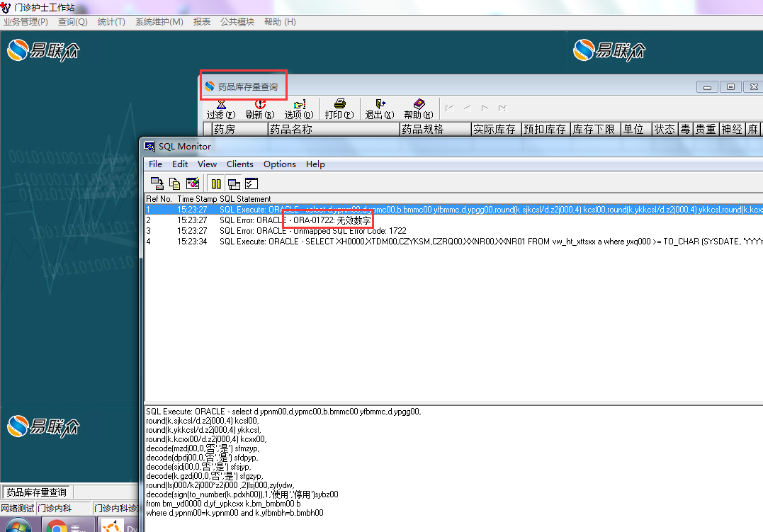Click the 过滤 (Filter) toolbar icon
This screenshot has height=532, width=763.
220,108
